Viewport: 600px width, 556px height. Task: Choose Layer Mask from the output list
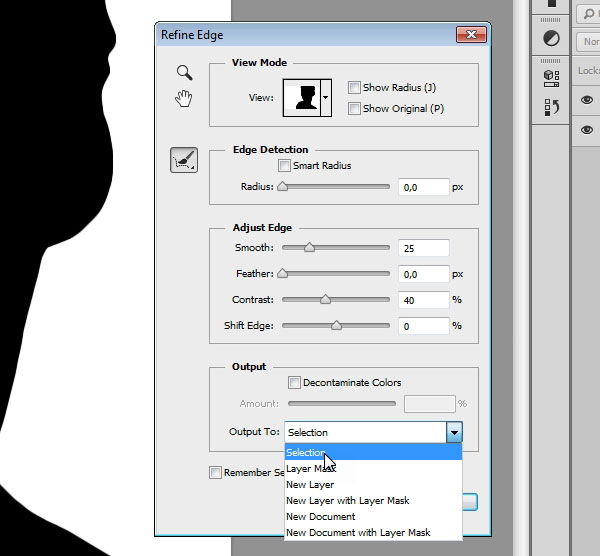(310, 468)
